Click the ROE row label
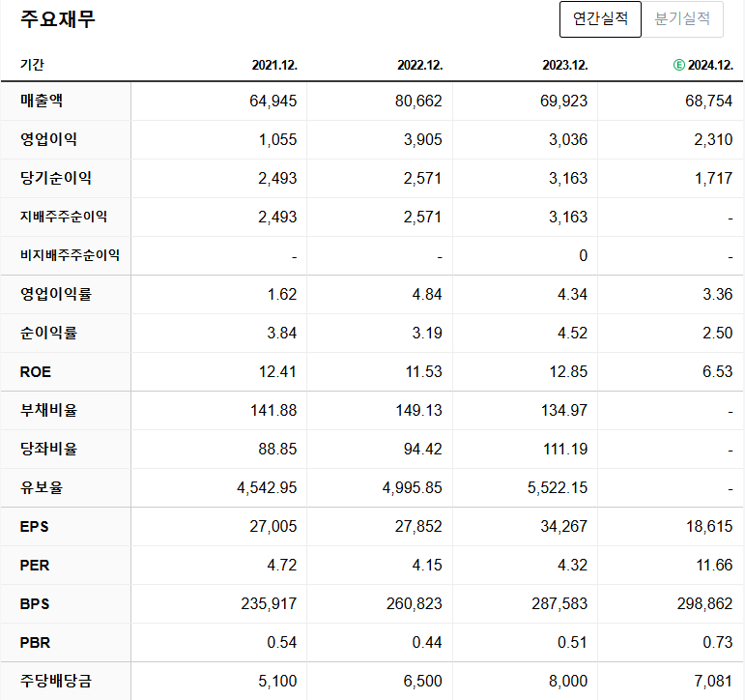Screen dimensions: 745x700 (x=35, y=372)
